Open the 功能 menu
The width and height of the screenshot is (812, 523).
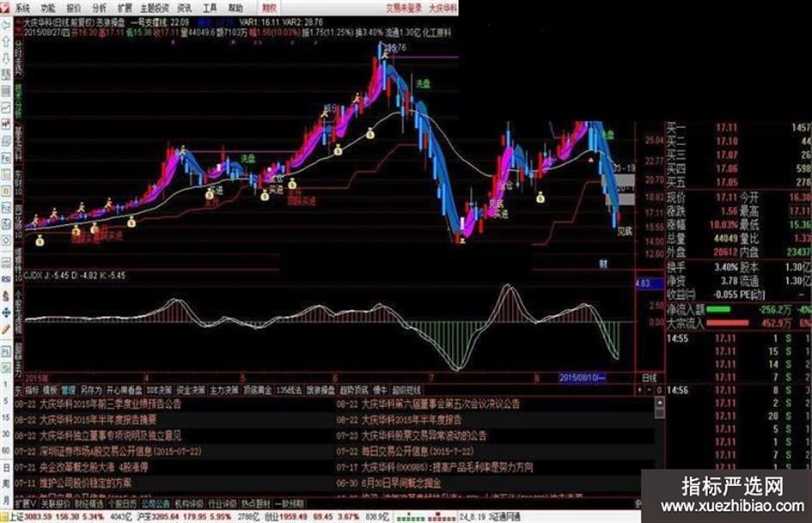click(48, 9)
